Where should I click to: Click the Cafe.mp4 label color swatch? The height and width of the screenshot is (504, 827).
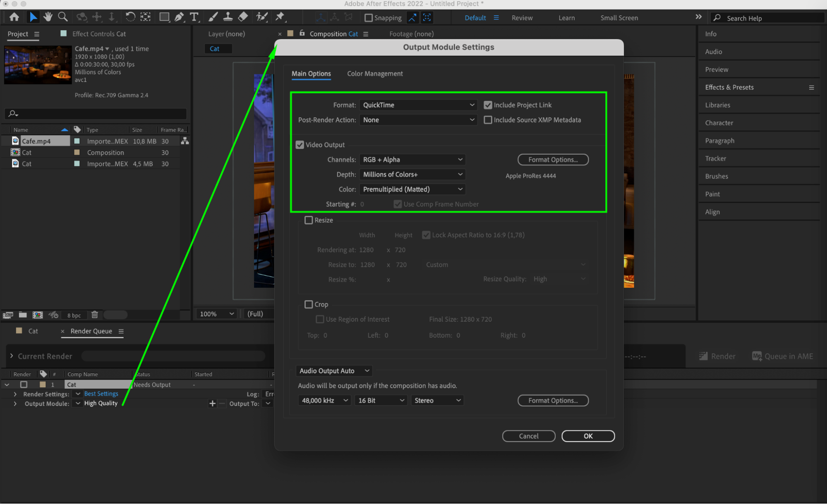point(77,141)
